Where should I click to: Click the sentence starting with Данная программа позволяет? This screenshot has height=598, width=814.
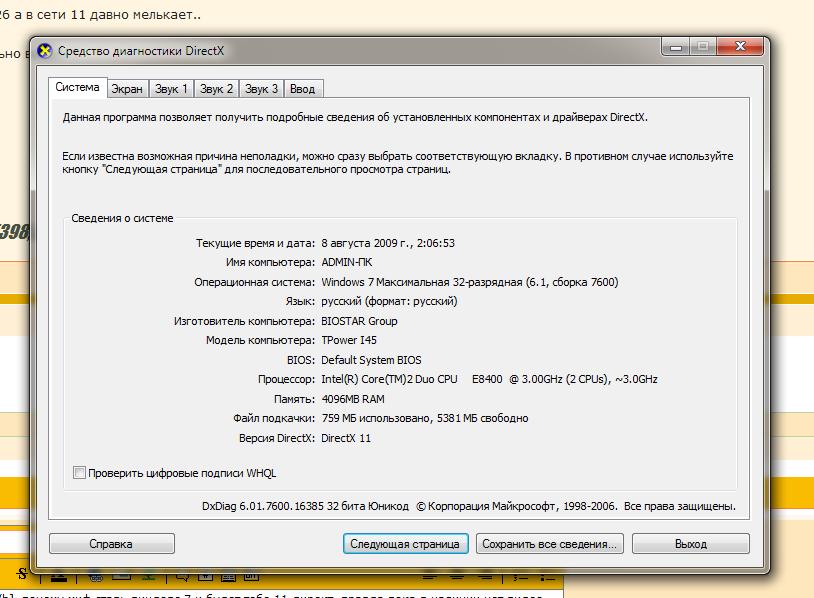point(355,117)
